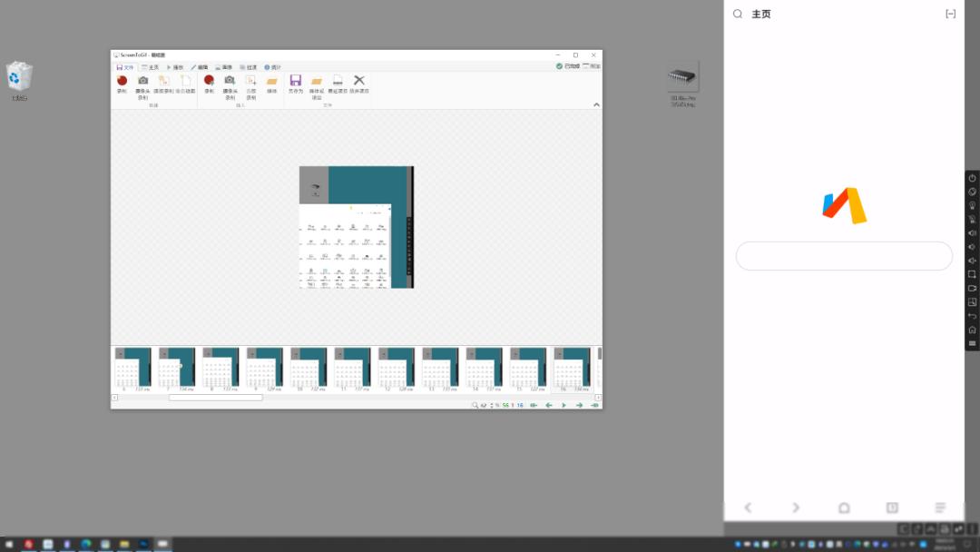The height and width of the screenshot is (552, 980).
Task: Open the Edit ribbon tab
Action: 200,67
